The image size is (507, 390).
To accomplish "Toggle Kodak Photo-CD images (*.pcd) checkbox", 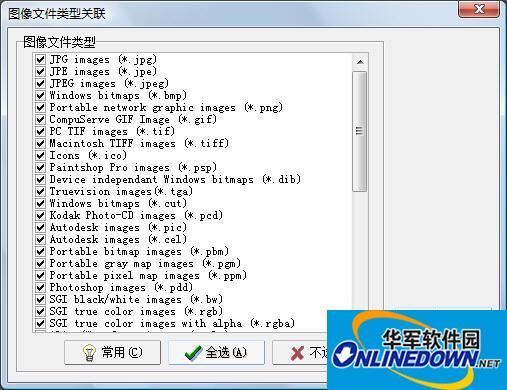I will pyautogui.click(x=40, y=215).
